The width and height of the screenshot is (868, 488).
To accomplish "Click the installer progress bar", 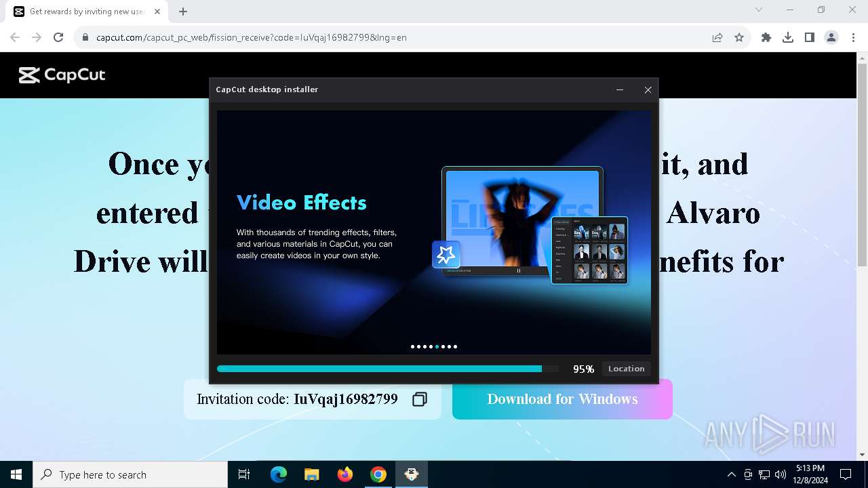I will coord(388,369).
